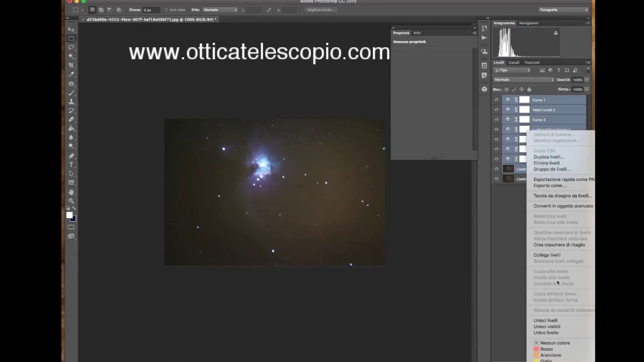This screenshot has height=362, width=644.
Task: Filter layers by pixel layer icon
Action: coord(542,70)
